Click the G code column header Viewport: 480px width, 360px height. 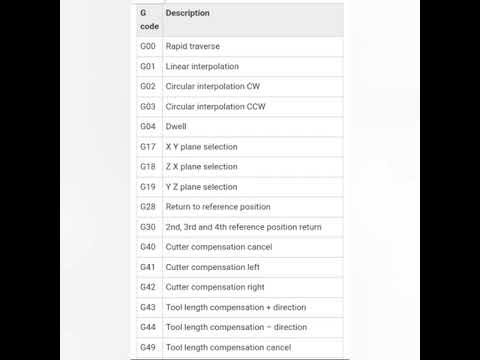(149, 20)
